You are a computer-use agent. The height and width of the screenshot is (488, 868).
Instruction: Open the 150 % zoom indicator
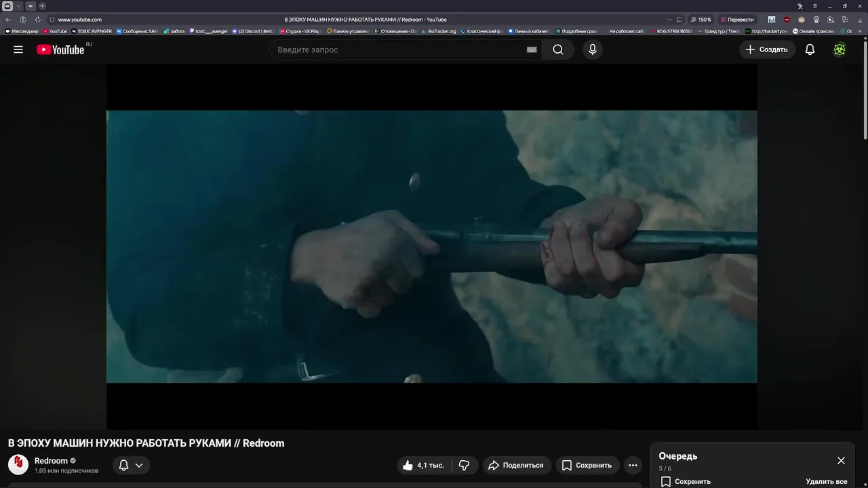point(701,20)
